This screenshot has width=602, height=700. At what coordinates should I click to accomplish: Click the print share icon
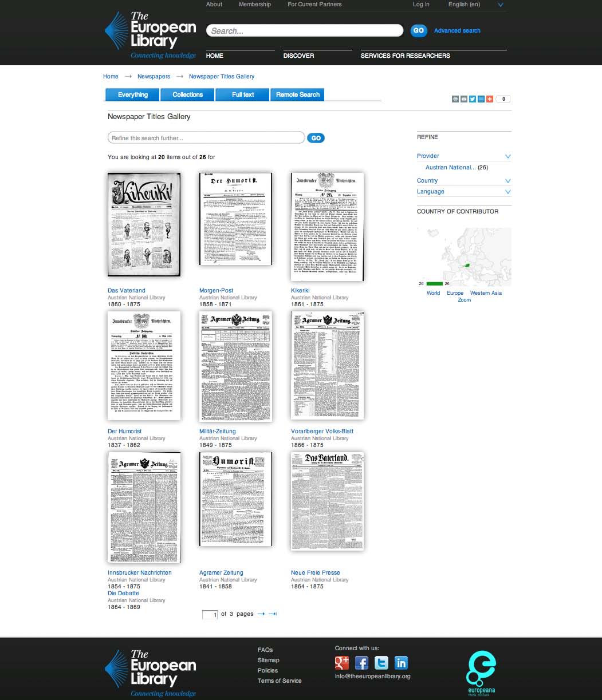coord(455,99)
